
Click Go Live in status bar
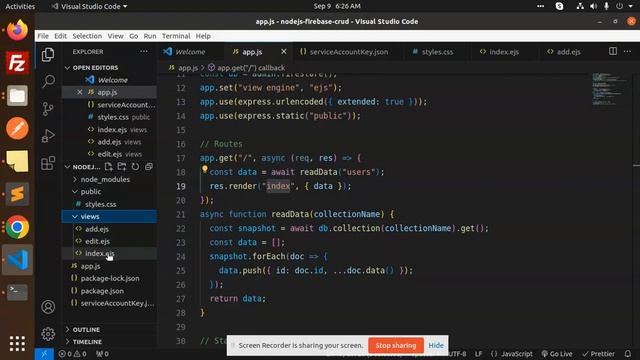(557, 354)
